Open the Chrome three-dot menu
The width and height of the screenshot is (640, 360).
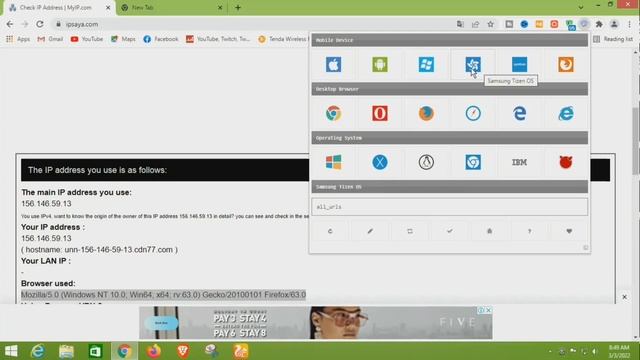click(630, 24)
